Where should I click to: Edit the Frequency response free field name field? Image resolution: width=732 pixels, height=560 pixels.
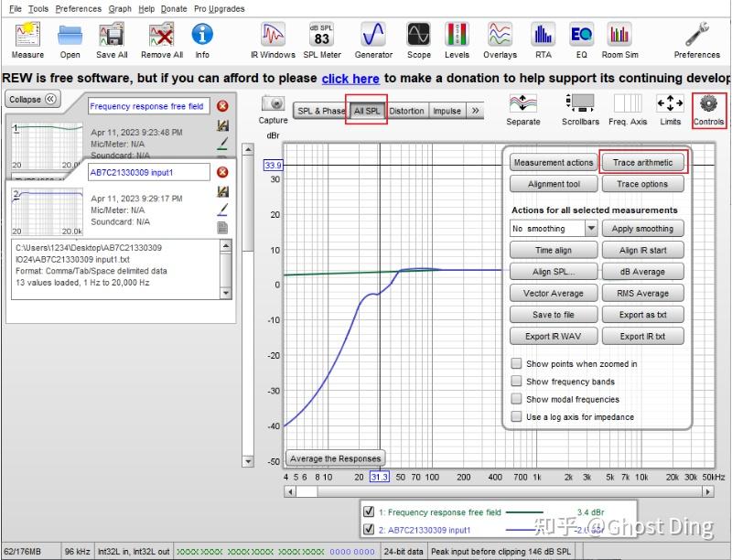[x=149, y=106]
